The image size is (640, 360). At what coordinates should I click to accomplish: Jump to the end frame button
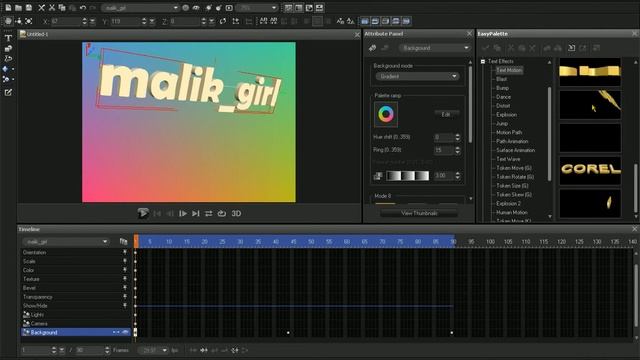(x=196, y=213)
